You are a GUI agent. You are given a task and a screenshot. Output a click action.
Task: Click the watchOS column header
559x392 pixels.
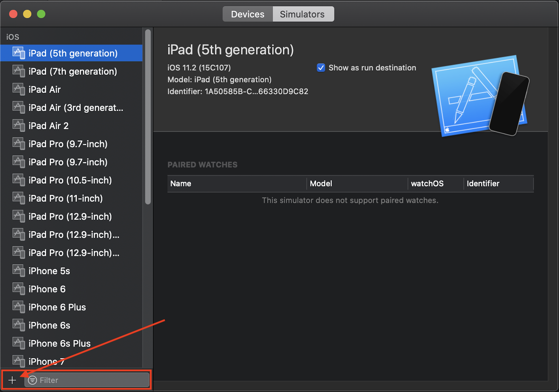[x=427, y=183]
